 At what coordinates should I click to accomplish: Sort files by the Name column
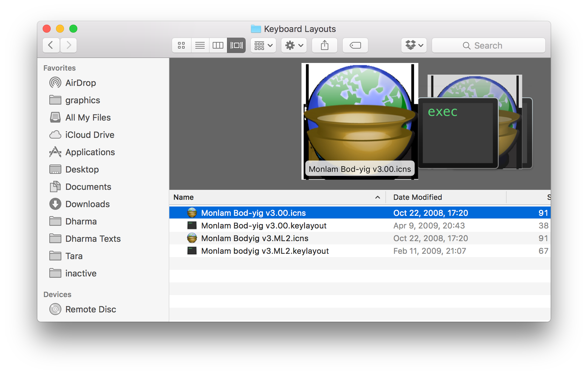[x=184, y=197]
